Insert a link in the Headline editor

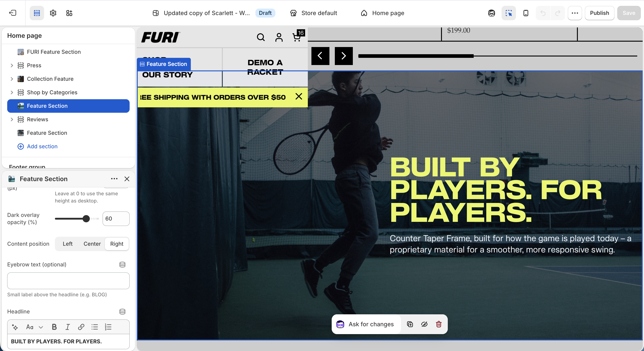coord(81,327)
